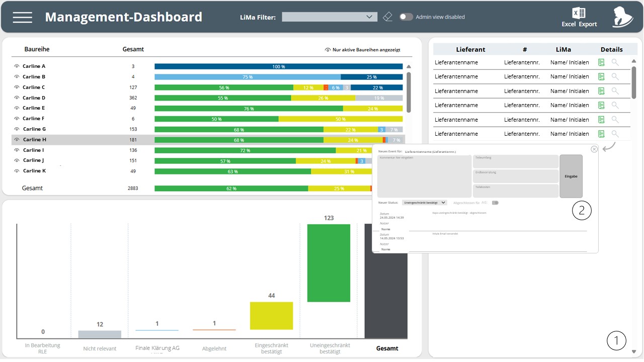Screen dimensions: 644x362
Task: Toggle the Admin view switch
Action: point(406,17)
